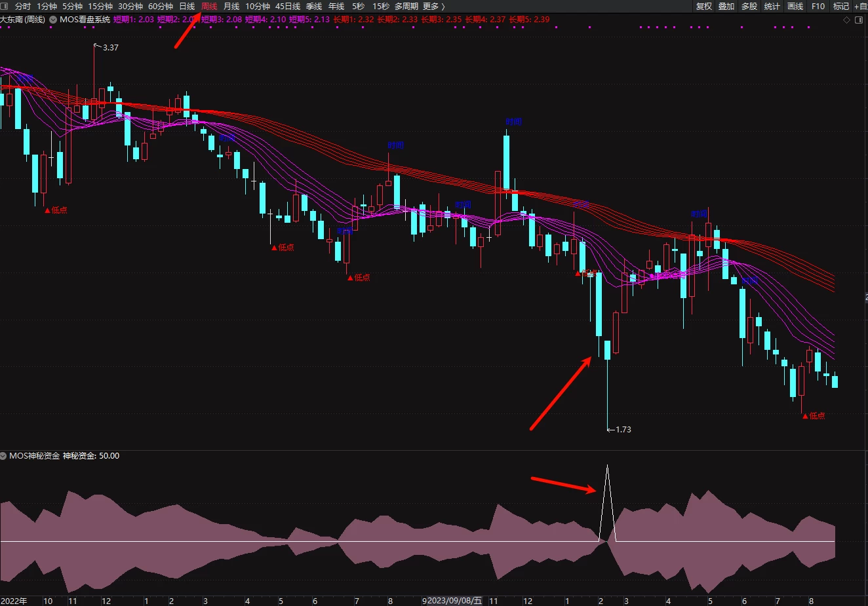Click the 叠加 overlay button

coord(726,7)
